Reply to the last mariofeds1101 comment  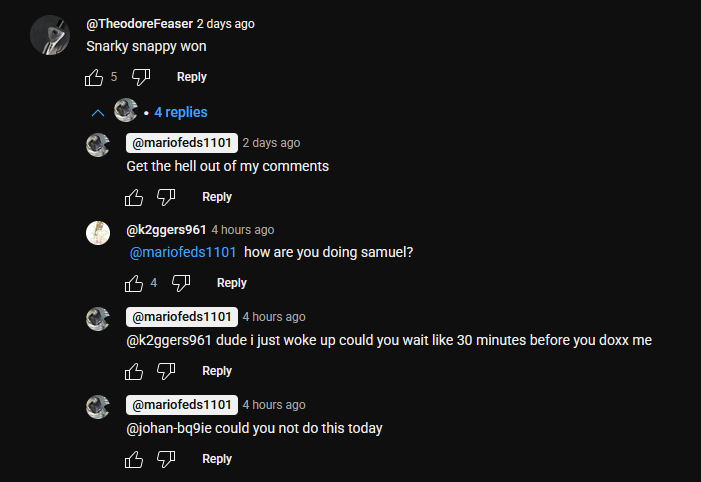tap(217, 459)
